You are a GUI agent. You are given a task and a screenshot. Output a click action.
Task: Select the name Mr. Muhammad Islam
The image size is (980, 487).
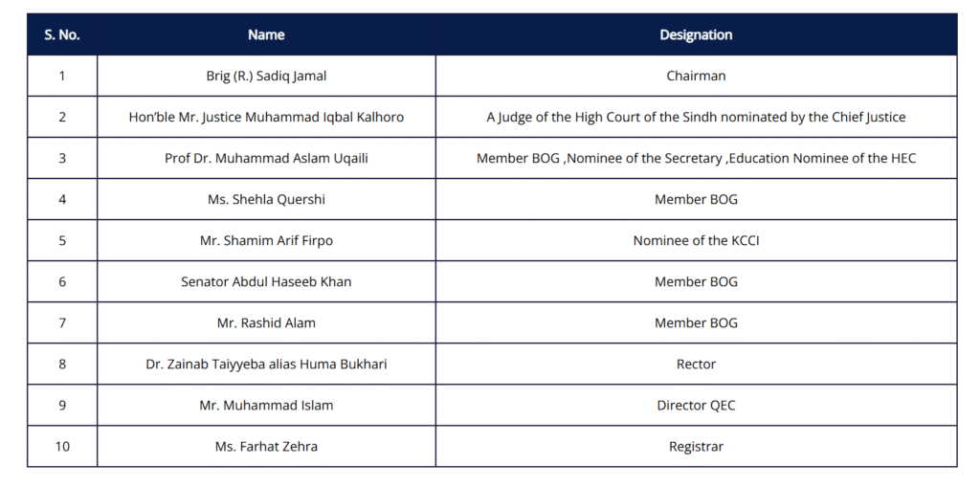(x=266, y=405)
